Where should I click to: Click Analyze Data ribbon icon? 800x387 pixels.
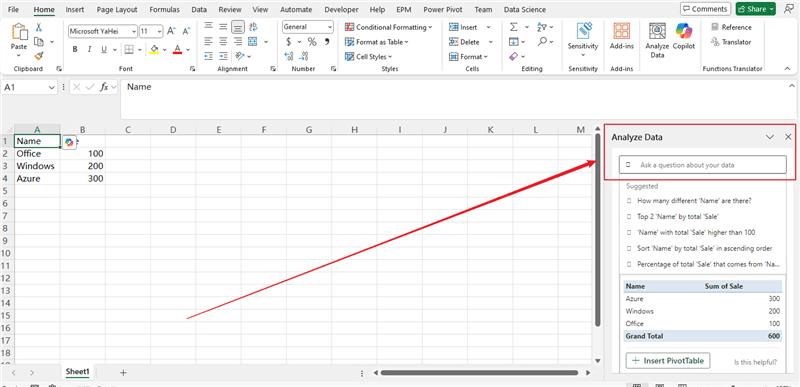tap(657, 40)
